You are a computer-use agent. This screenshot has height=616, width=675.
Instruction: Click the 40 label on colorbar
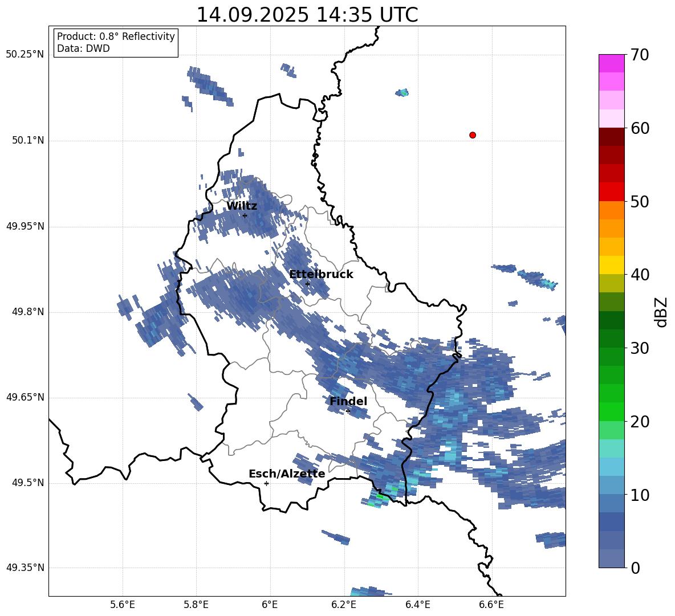point(640,275)
